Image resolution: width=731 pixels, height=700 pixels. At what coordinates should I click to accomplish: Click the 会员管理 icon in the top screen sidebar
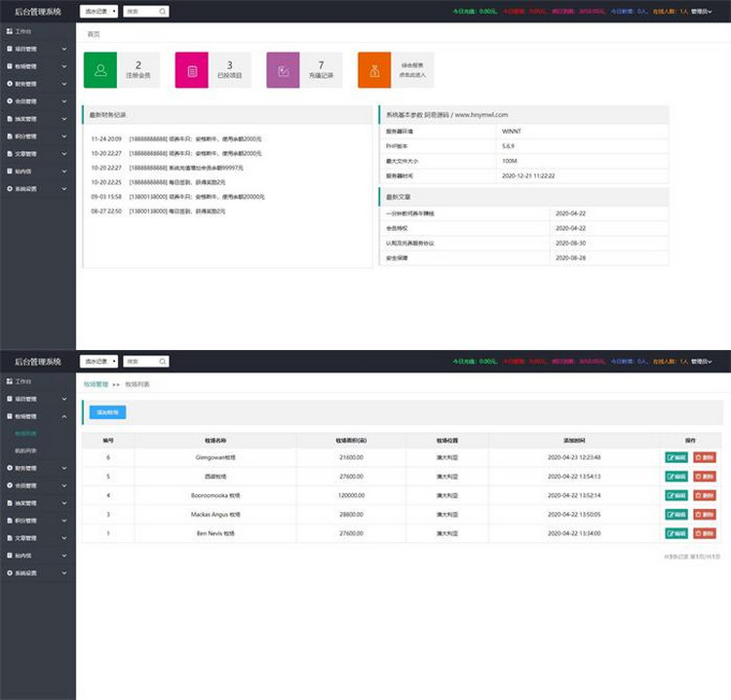click(x=10, y=101)
